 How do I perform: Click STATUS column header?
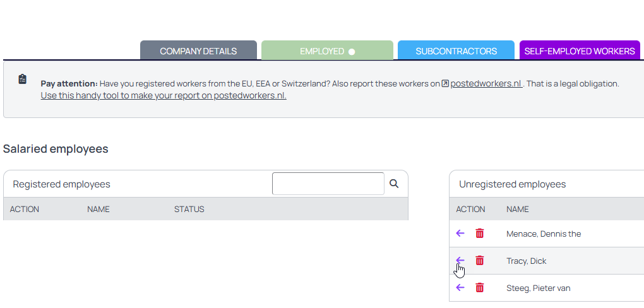tap(189, 209)
